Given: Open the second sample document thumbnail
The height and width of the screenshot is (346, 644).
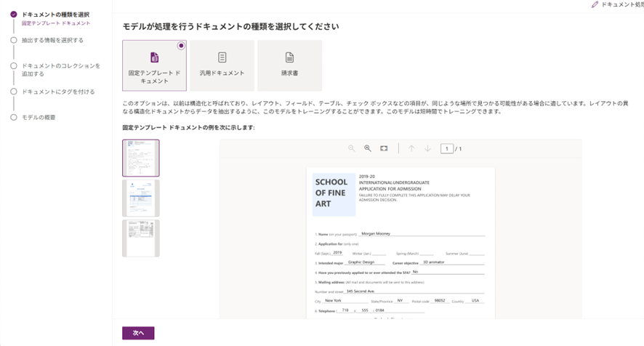Looking at the screenshot, I should pyautogui.click(x=141, y=198).
